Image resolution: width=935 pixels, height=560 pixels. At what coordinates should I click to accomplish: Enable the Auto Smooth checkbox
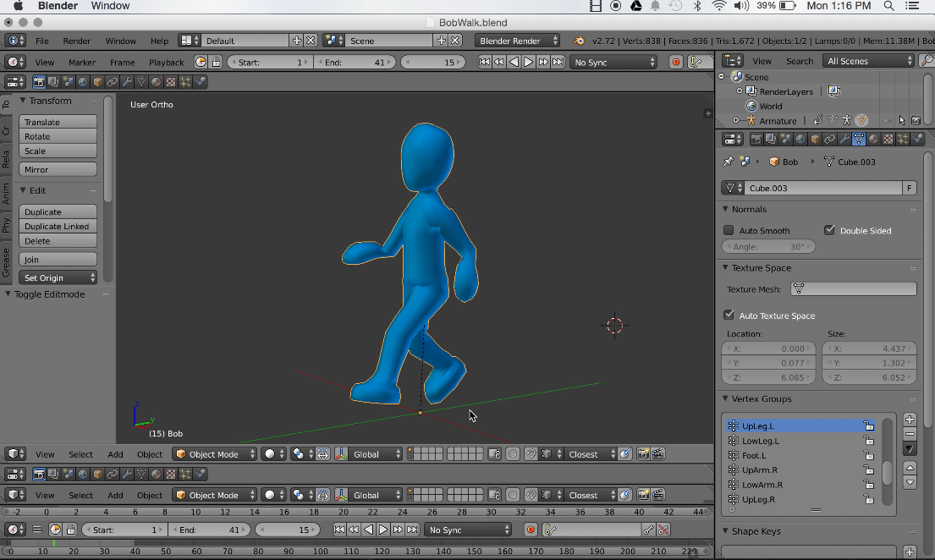(729, 230)
